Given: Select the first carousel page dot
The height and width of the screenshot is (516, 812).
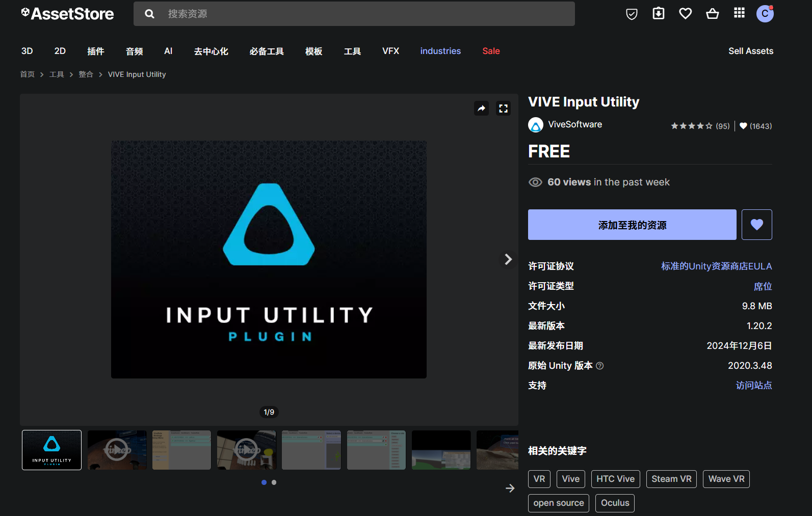Looking at the screenshot, I should pos(264,482).
